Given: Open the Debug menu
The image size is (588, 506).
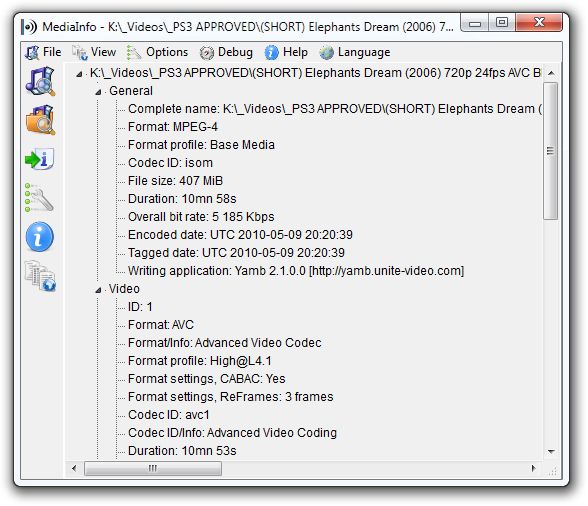Looking at the screenshot, I should pos(226,52).
